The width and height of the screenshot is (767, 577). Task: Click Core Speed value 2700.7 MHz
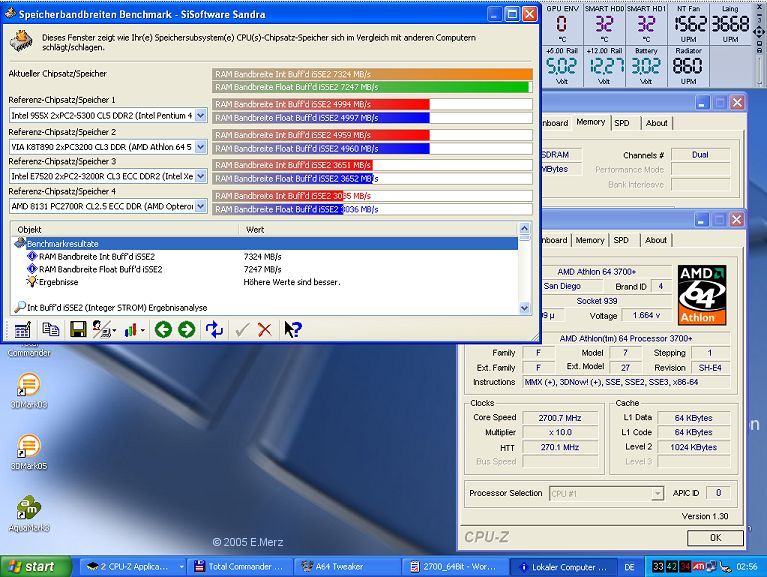560,418
